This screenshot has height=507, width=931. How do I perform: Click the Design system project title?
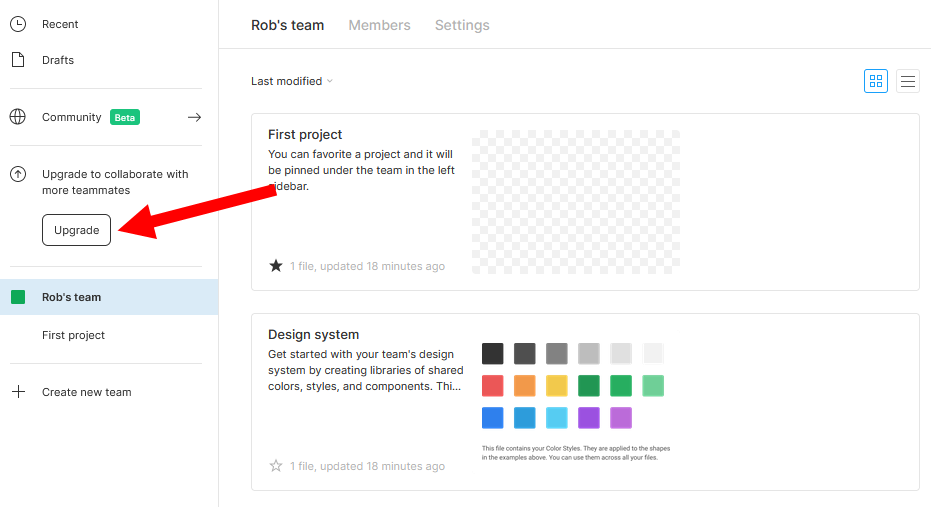(x=313, y=334)
